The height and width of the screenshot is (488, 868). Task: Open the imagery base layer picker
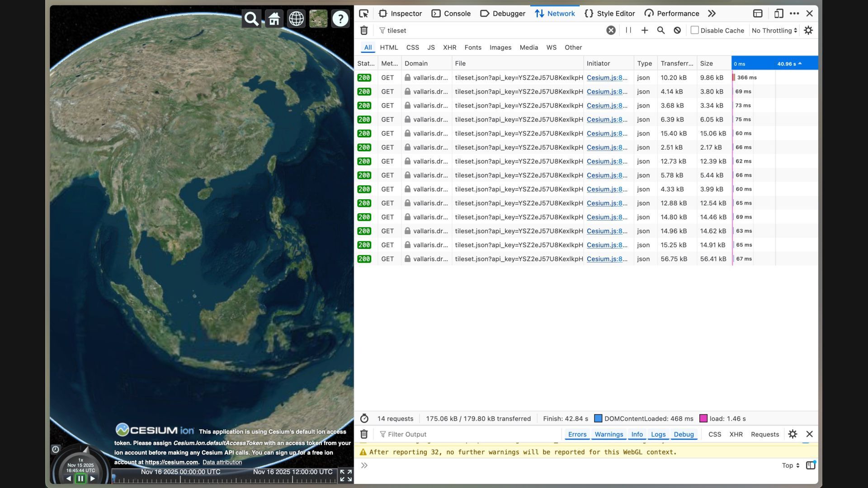point(318,19)
